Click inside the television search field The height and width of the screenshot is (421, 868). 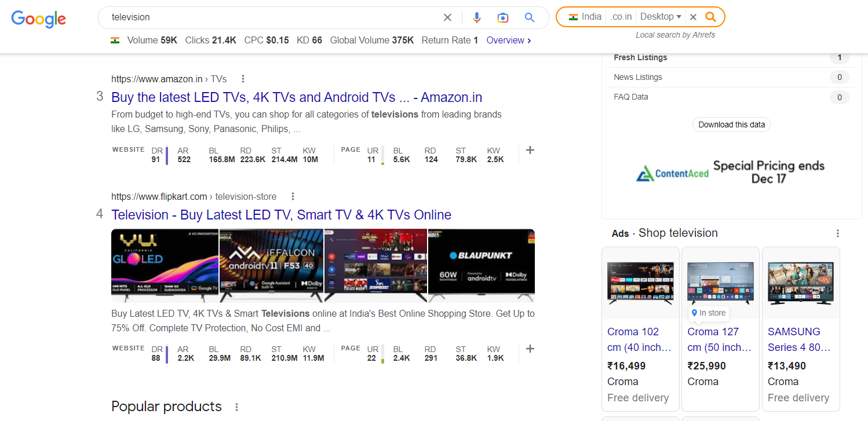pos(272,17)
